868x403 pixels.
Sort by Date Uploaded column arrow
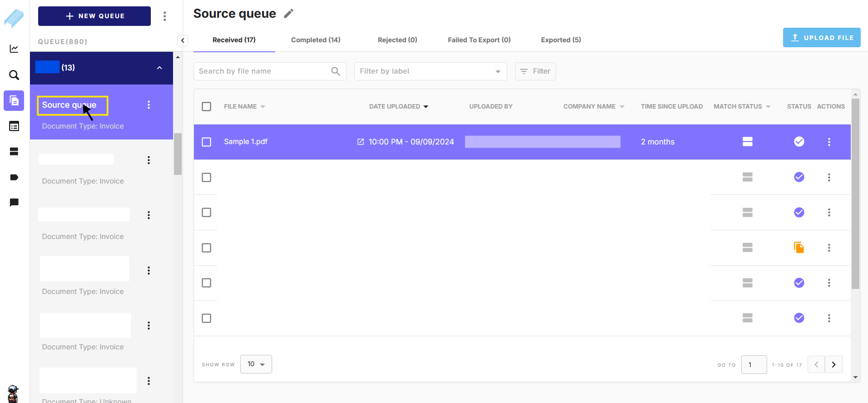[426, 107]
